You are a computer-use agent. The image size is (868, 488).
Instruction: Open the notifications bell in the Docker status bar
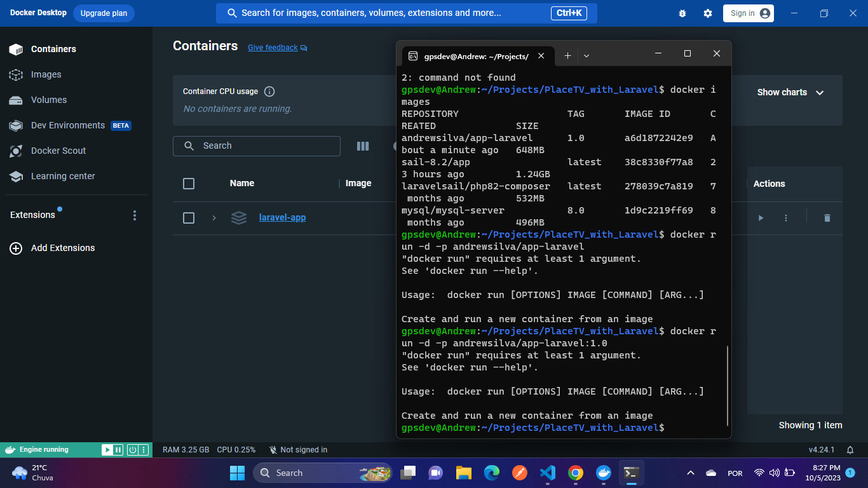tap(850, 450)
